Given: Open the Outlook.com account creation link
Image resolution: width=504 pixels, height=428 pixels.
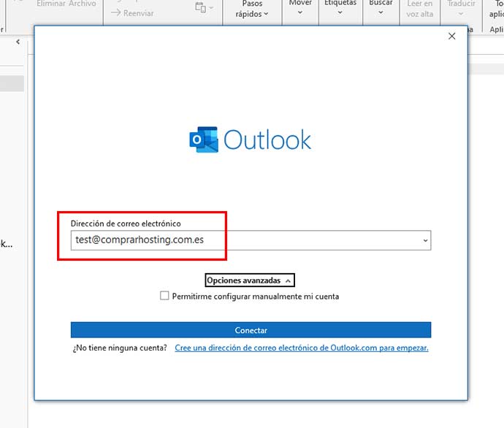Looking at the screenshot, I should click(302, 348).
